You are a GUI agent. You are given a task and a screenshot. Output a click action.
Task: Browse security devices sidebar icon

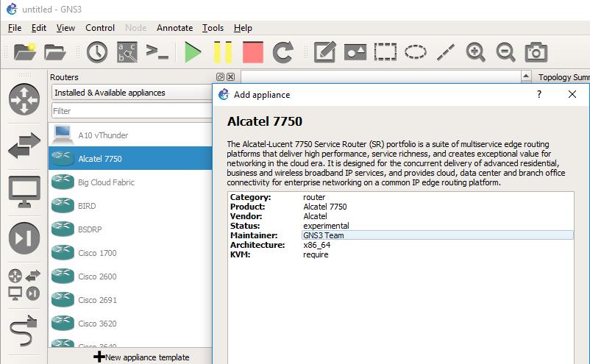coord(24,238)
